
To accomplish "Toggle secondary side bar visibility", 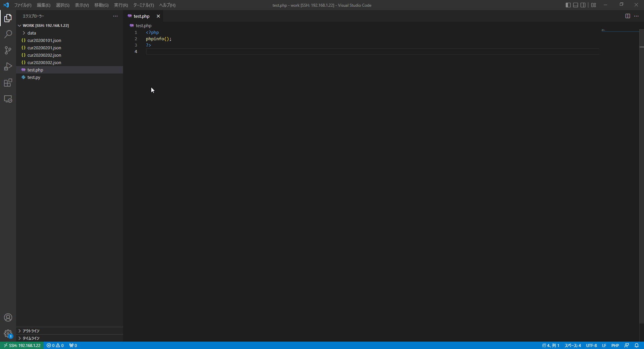I will [583, 5].
